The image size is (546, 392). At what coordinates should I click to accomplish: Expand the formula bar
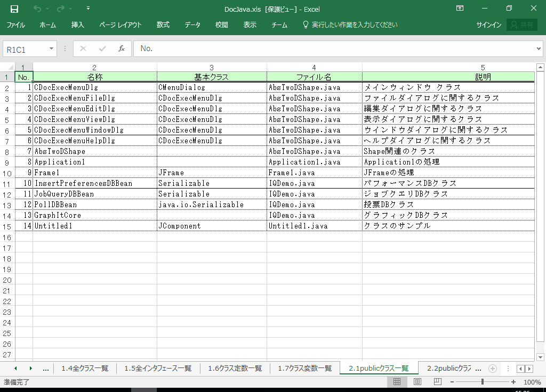(x=539, y=49)
